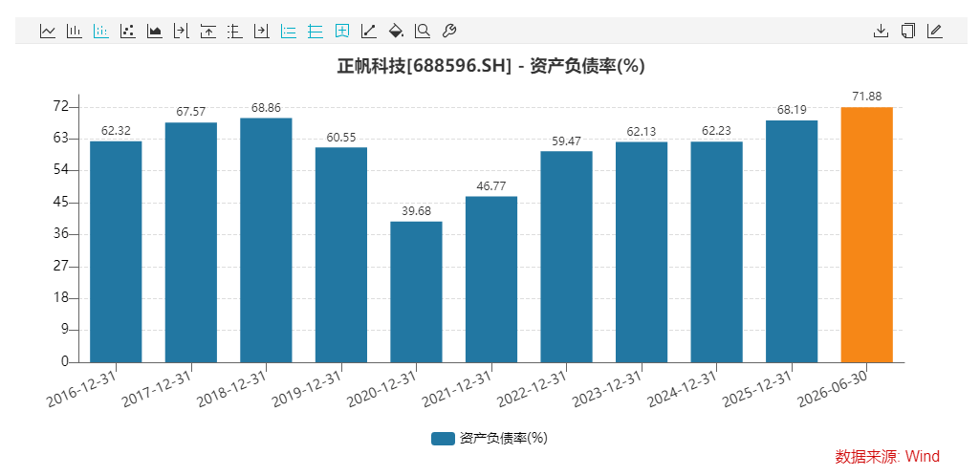
Task: Click y-axis tick value 45
Action: coord(61,203)
